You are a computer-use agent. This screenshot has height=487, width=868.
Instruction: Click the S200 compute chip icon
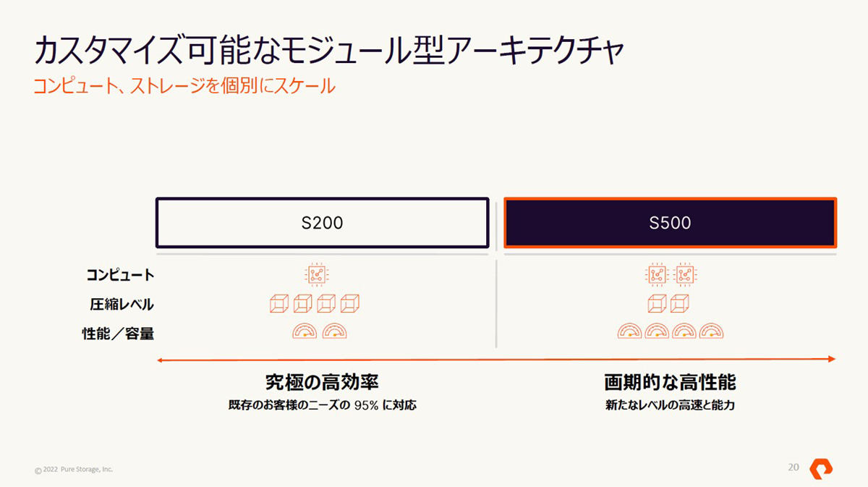click(316, 274)
